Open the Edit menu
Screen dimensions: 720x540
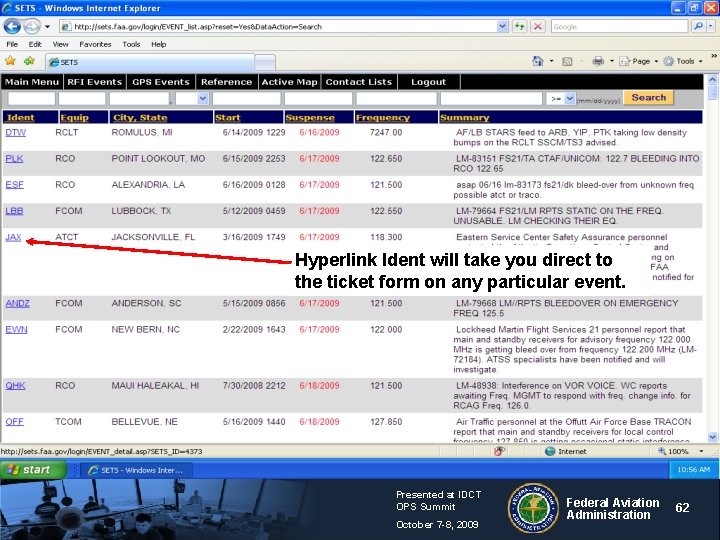[x=35, y=44]
